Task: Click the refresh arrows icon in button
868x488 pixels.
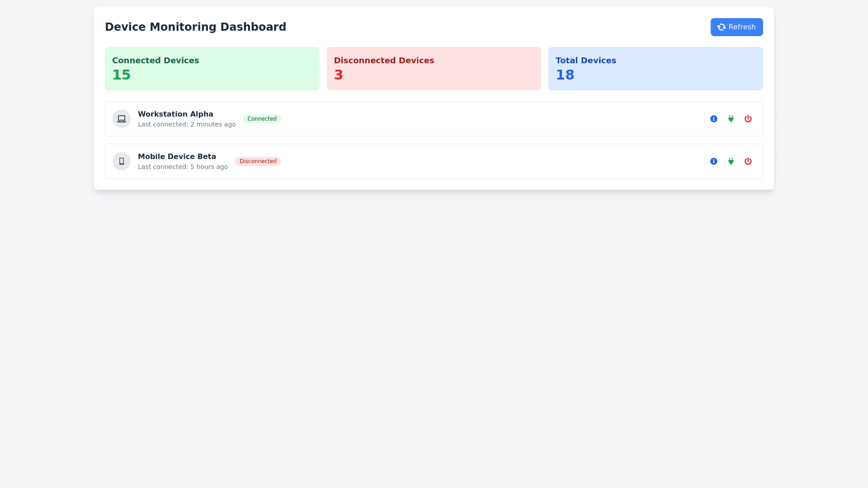Action: coord(722,27)
